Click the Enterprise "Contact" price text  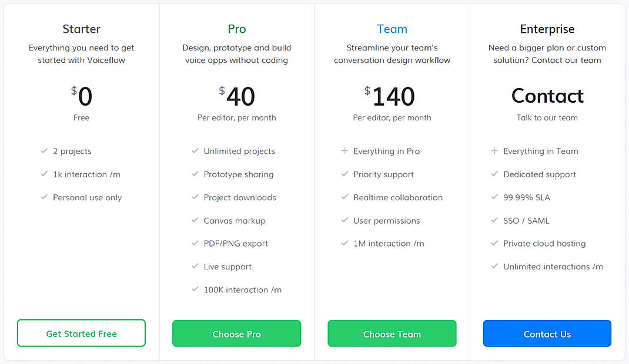click(x=547, y=96)
